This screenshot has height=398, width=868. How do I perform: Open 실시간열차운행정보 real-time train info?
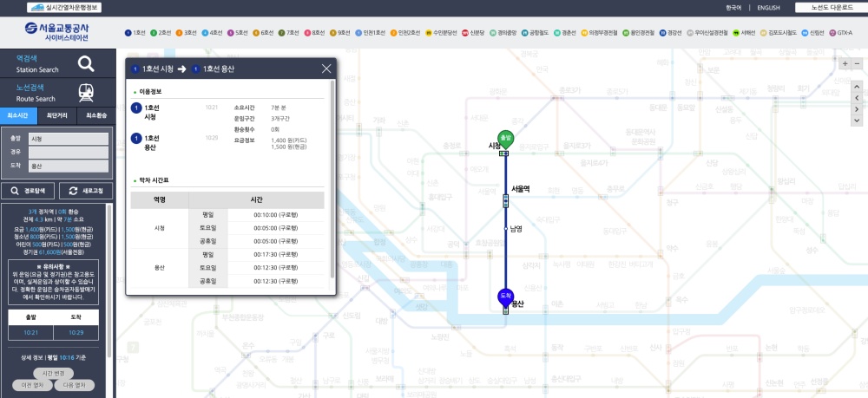point(64,8)
